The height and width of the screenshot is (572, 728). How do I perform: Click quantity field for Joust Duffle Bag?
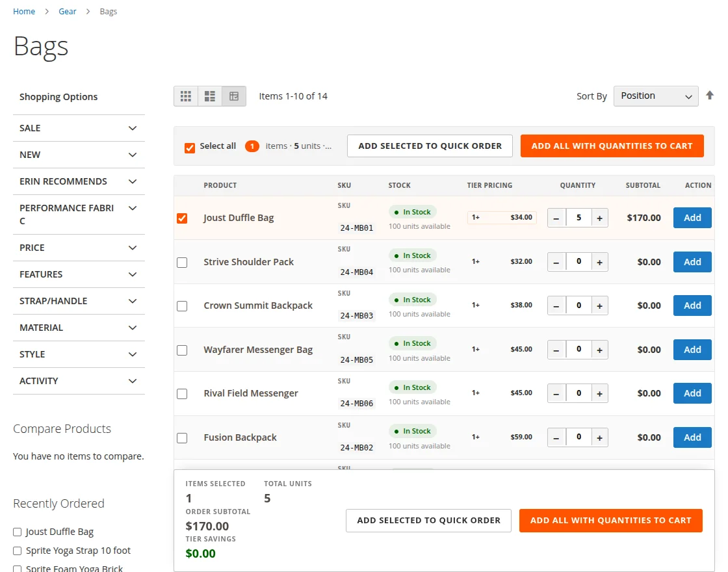tap(578, 218)
